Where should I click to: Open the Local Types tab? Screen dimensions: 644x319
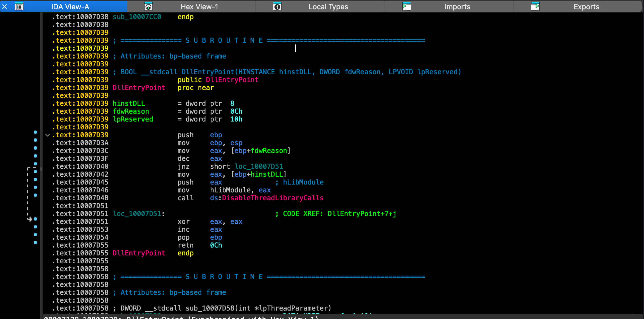click(328, 6)
